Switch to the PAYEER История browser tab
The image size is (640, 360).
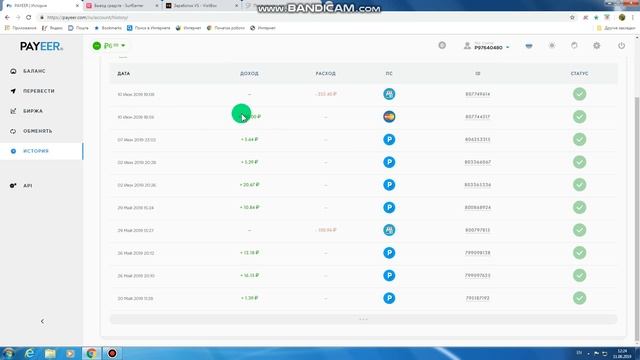tap(41, 6)
